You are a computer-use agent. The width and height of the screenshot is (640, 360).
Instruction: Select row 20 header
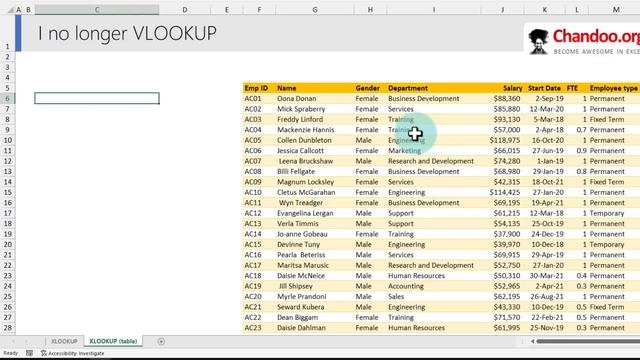pos(7,244)
